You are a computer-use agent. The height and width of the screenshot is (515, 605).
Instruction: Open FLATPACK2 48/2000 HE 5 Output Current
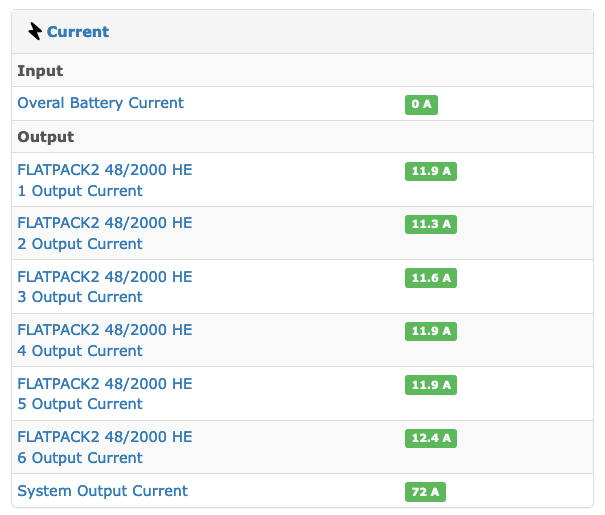[105, 394]
